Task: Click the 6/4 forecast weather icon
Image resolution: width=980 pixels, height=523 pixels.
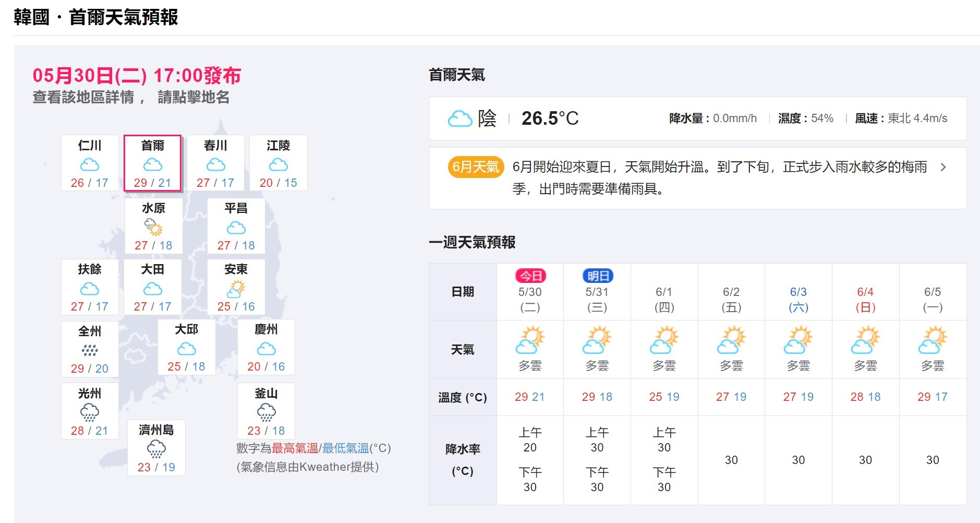Action: point(866,340)
